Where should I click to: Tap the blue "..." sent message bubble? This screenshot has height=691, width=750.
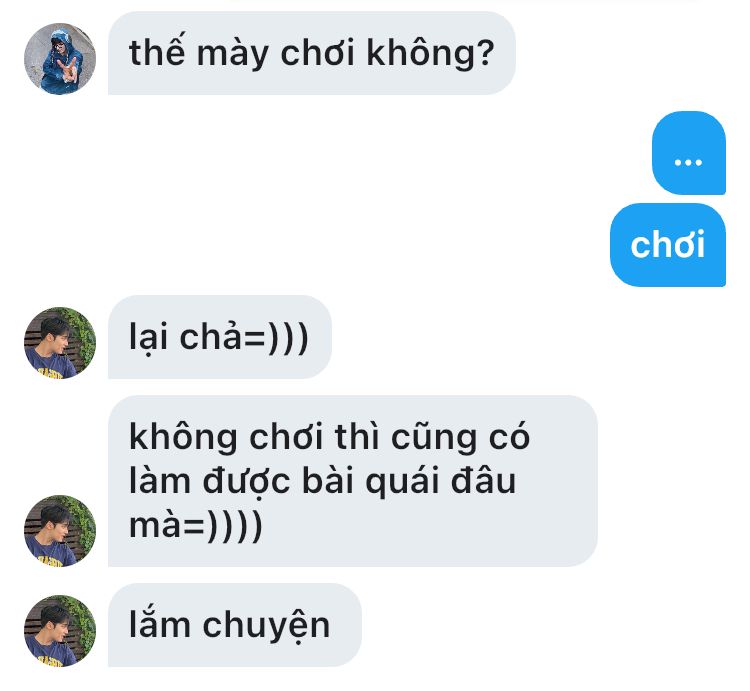[689, 153]
